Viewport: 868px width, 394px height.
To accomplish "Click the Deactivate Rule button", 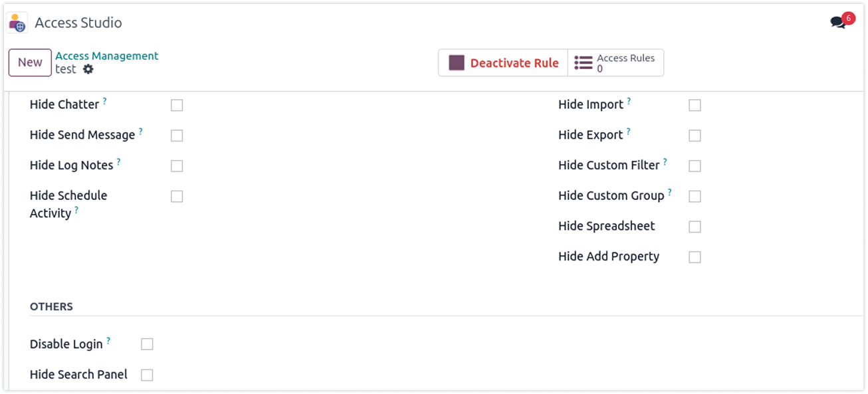I will (x=503, y=63).
